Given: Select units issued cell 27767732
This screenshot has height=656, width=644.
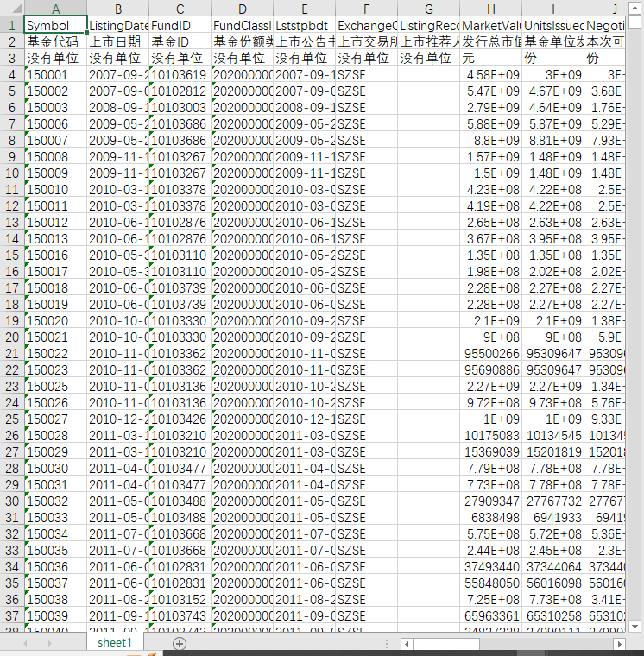Looking at the screenshot, I should point(552,501).
